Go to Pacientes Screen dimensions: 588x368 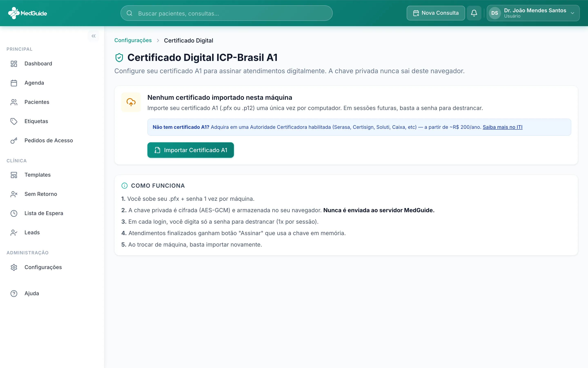coord(52,102)
